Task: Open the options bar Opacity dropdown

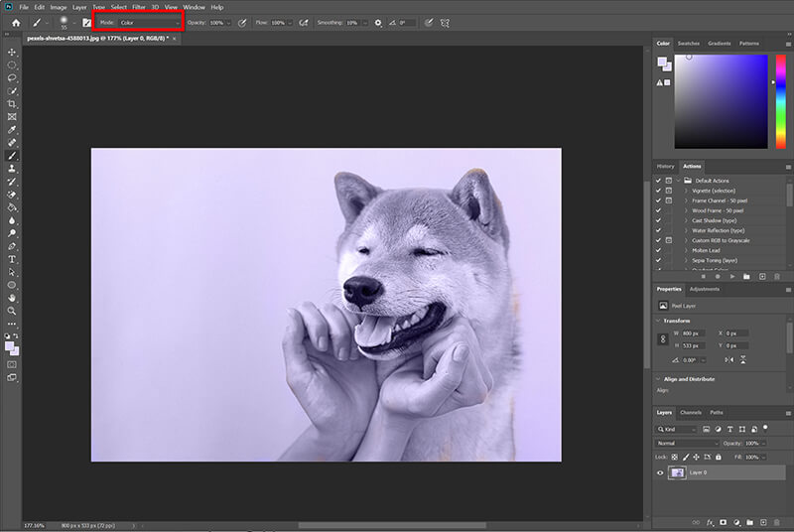Action: click(x=229, y=23)
